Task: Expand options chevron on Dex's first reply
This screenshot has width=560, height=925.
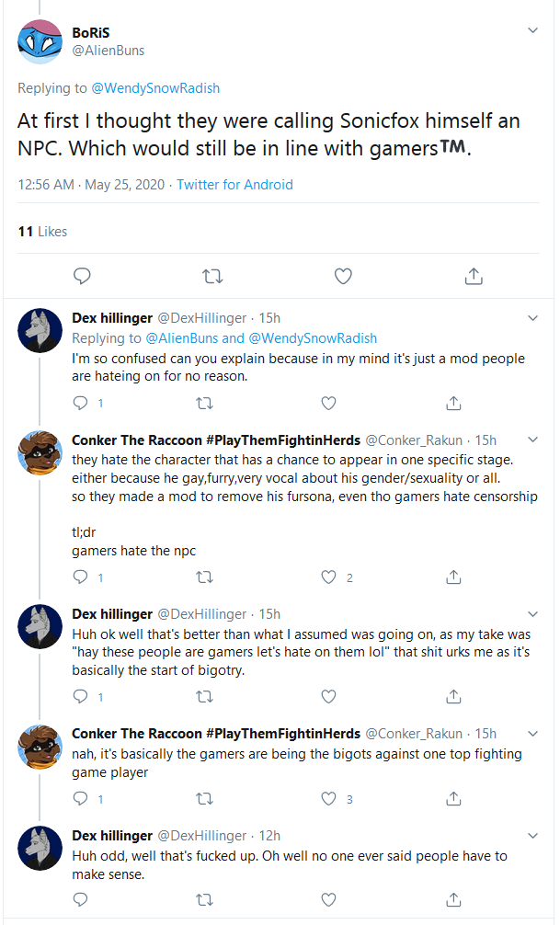Action: point(532,318)
